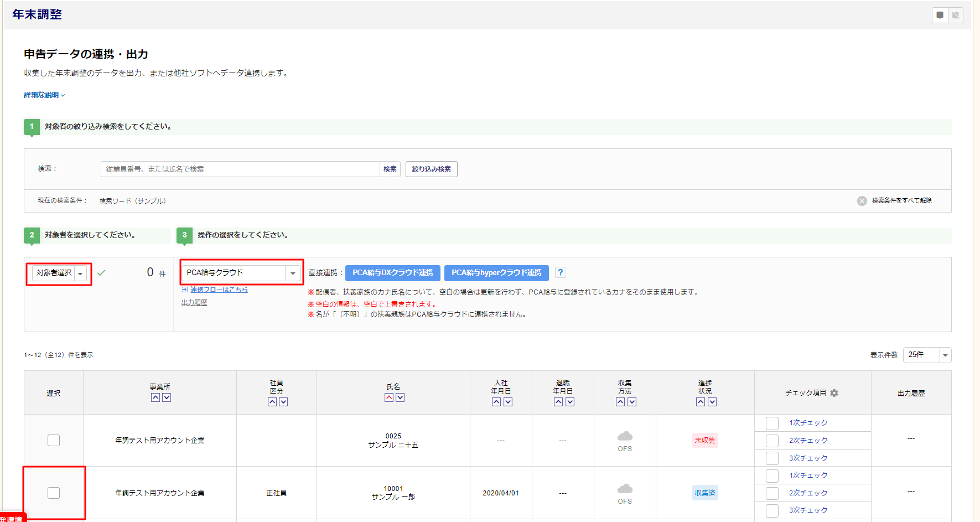Click the 収集済 status badge
This screenshot has height=522, width=980.
tap(705, 493)
